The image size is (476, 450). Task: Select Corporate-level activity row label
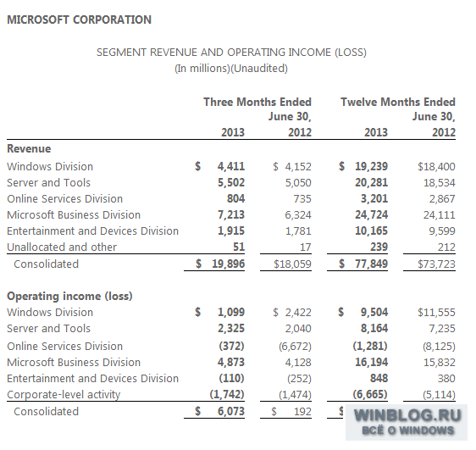point(64,394)
